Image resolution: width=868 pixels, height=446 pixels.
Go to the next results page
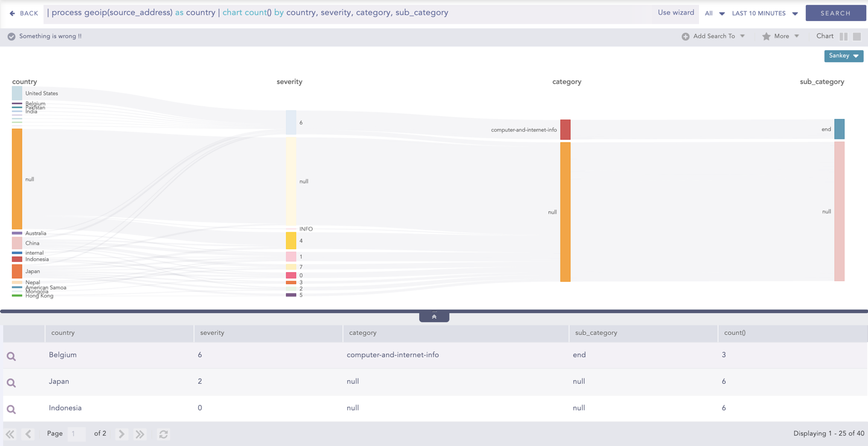pyautogui.click(x=121, y=434)
